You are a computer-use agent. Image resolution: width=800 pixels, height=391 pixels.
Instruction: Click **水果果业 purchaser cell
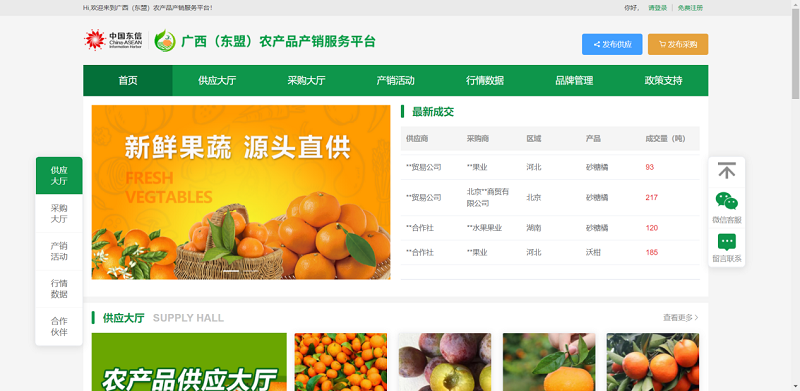pyautogui.click(x=484, y=228)
